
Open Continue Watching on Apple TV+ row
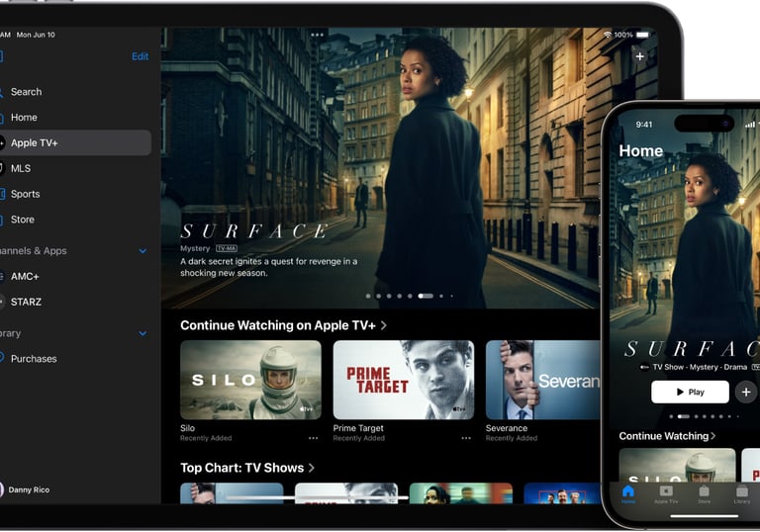[284, 325]
